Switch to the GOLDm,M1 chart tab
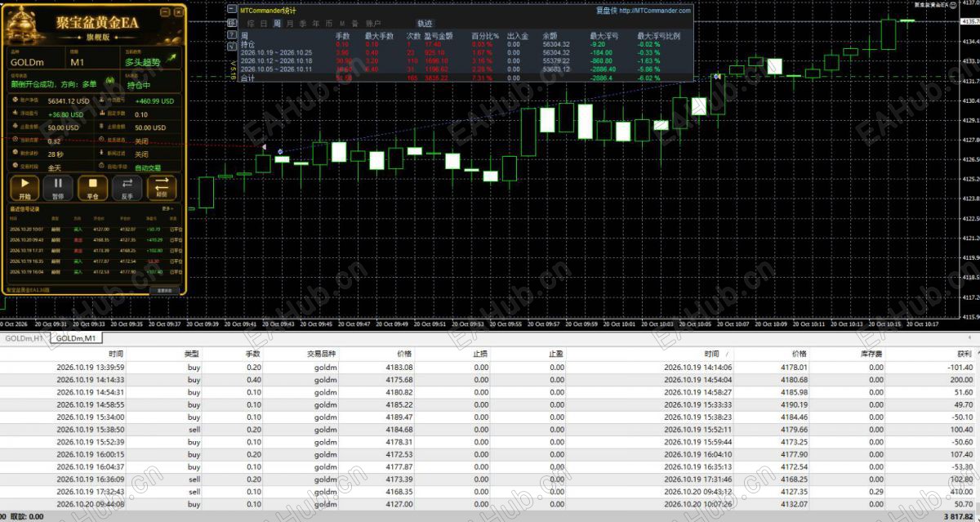Screen dimensions: 980x522 76,337
